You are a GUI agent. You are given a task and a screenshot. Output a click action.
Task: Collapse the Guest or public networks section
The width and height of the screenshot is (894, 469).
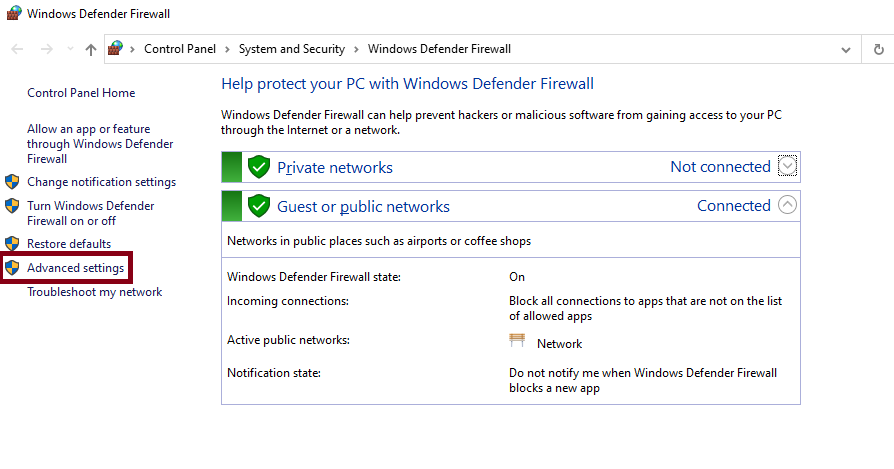[x=787, y=205]
